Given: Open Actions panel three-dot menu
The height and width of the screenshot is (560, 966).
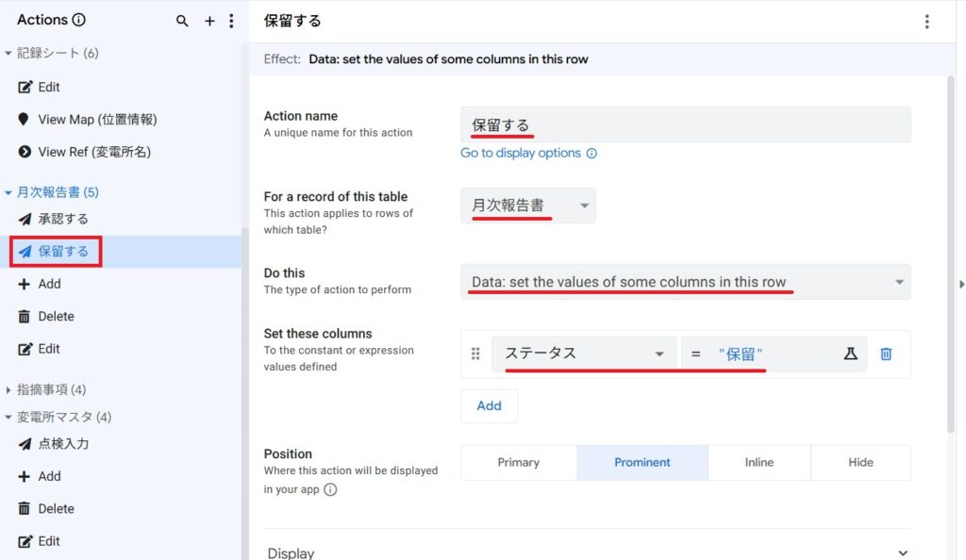Looking at the screenshot, I should pos(231,21).
